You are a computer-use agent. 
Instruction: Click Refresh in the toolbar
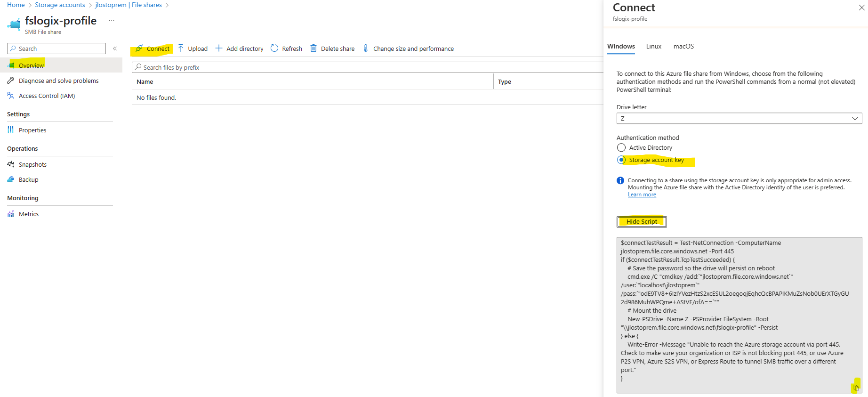[292, 49]
